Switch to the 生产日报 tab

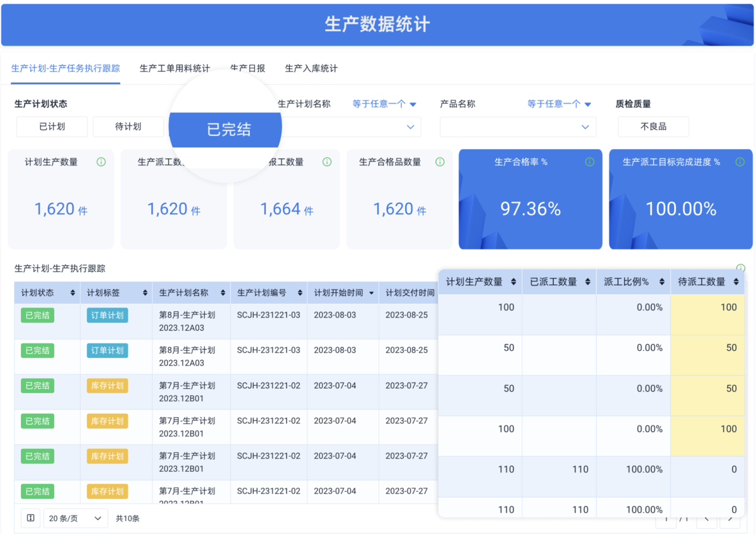(247, 68)
